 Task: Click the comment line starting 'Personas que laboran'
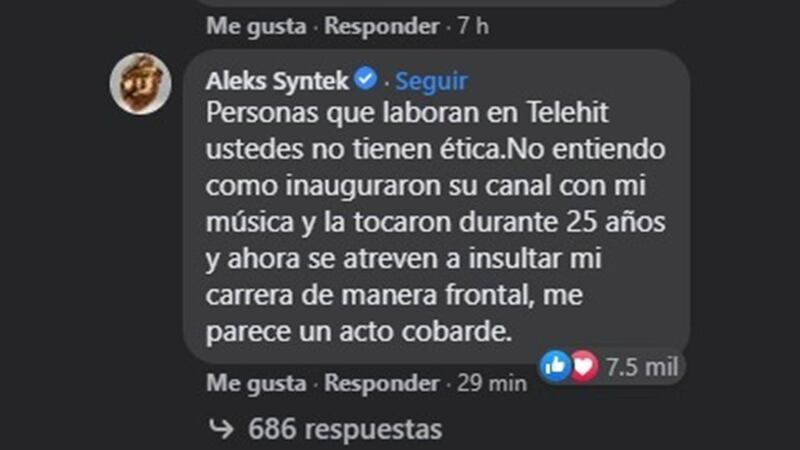(x=407, y=113)
